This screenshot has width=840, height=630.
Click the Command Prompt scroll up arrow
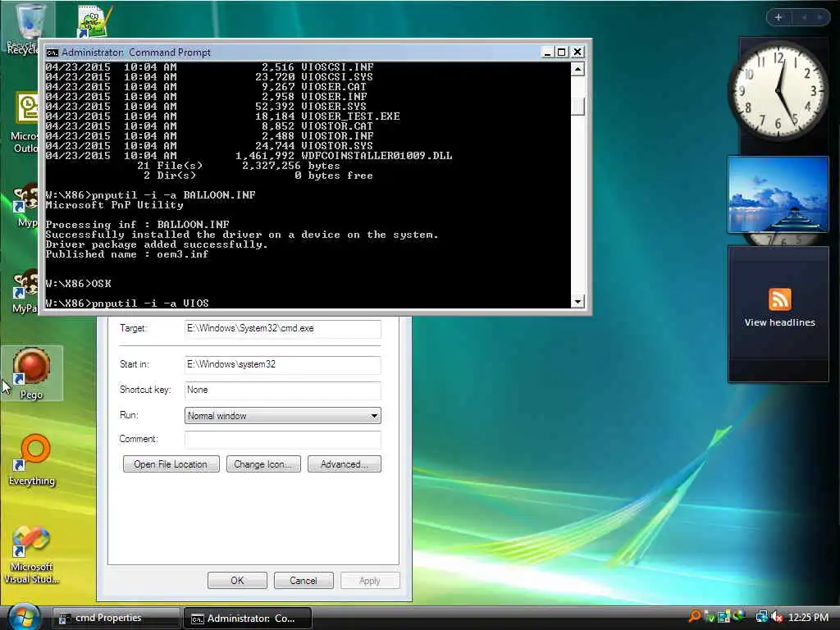pos(577,69)
